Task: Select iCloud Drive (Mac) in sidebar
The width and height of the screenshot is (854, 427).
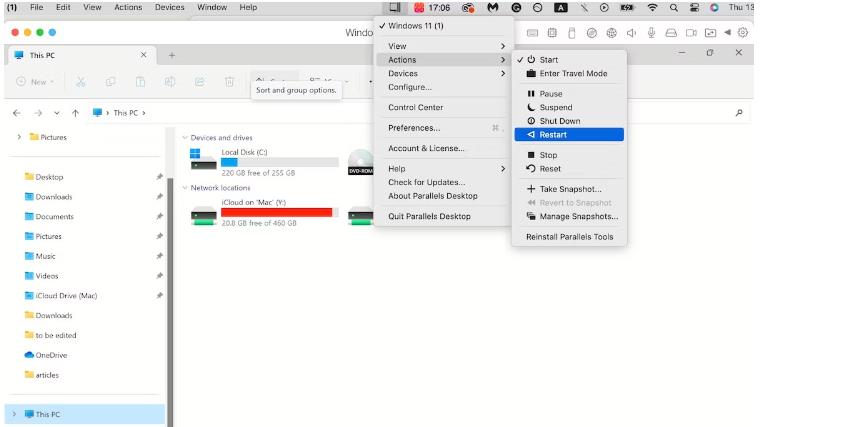Action: [x=66, y=296]
